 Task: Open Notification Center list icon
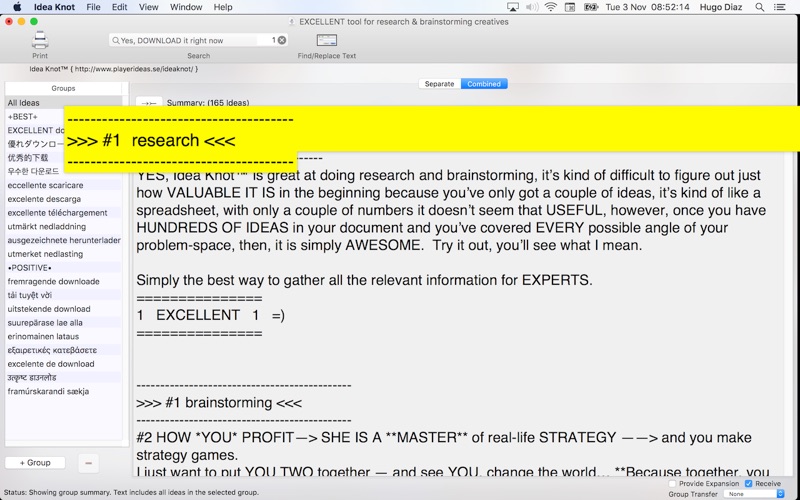click(780, 7)
